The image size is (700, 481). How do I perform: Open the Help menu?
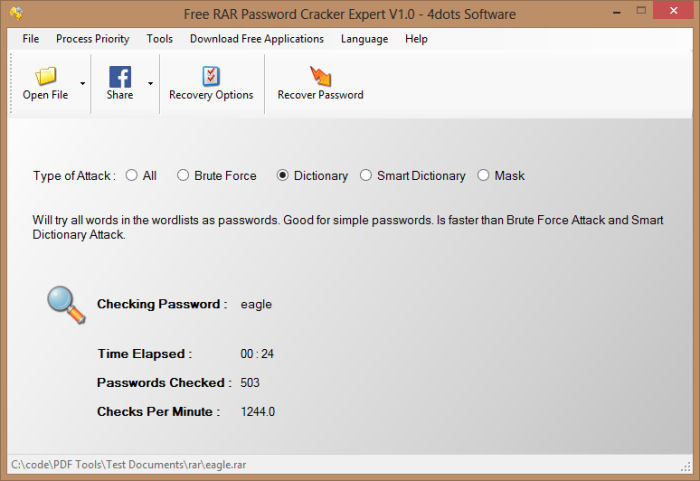416,39
